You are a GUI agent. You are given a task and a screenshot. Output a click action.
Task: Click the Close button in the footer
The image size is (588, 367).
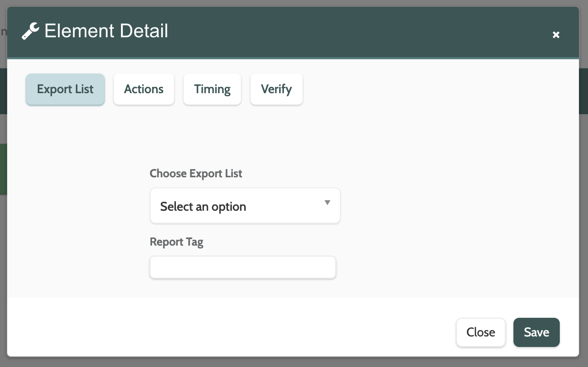pyautogui.click(x=480, y=332)
